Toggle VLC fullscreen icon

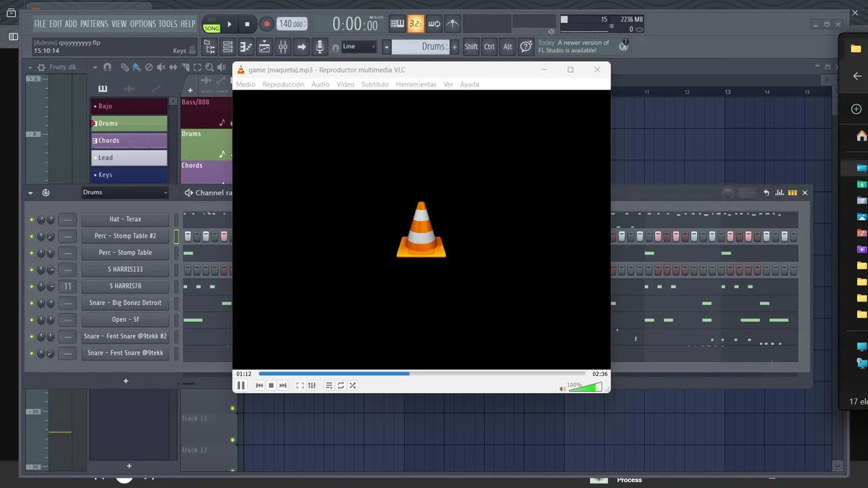300,386
